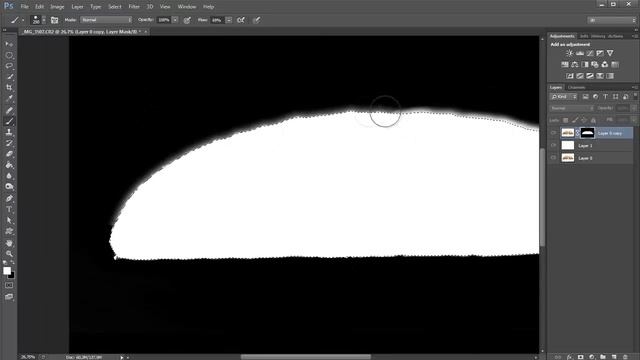Click the layer styles fx button
Screen dimensions: 640x360
click(569, 357)
